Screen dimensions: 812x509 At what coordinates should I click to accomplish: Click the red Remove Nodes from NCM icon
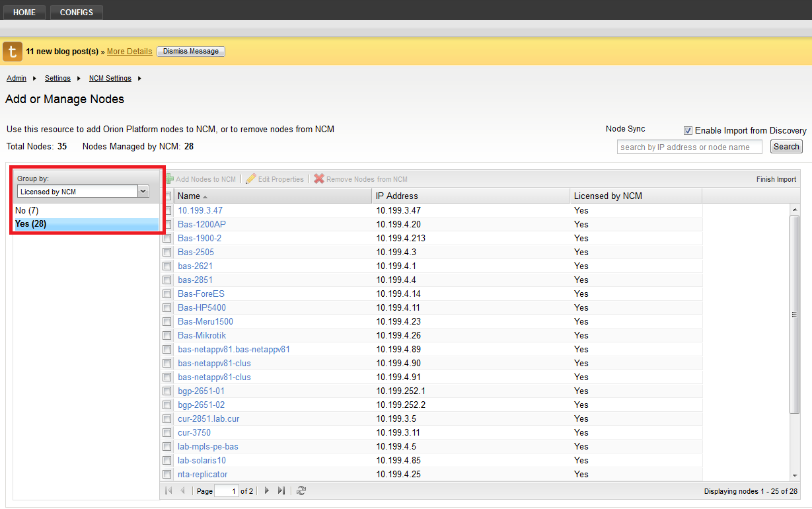[318, 178]
